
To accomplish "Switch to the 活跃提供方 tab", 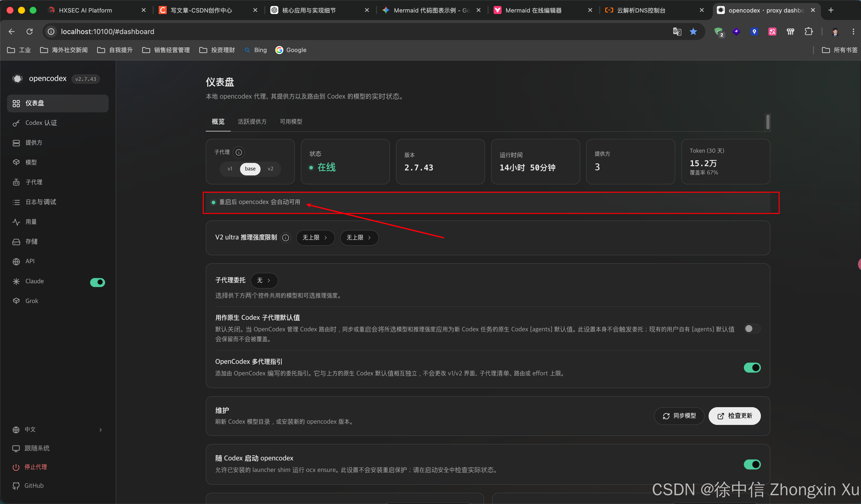I will 252,122.
